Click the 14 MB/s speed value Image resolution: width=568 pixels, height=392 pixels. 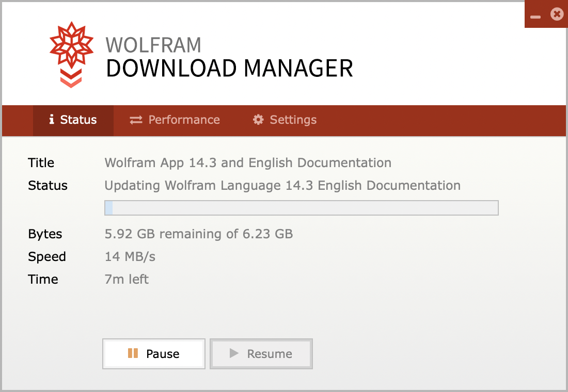click(130, 257)
